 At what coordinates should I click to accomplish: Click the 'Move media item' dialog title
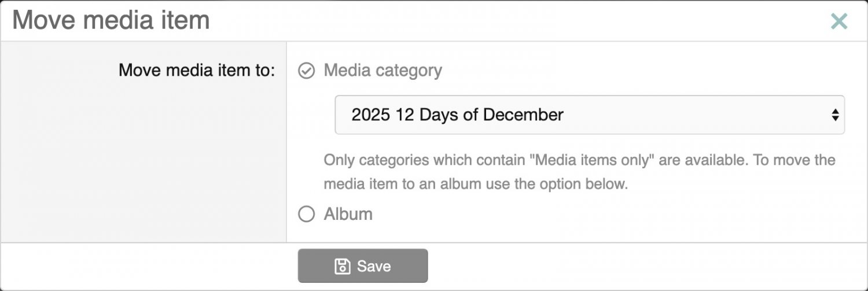pos(111,21)
